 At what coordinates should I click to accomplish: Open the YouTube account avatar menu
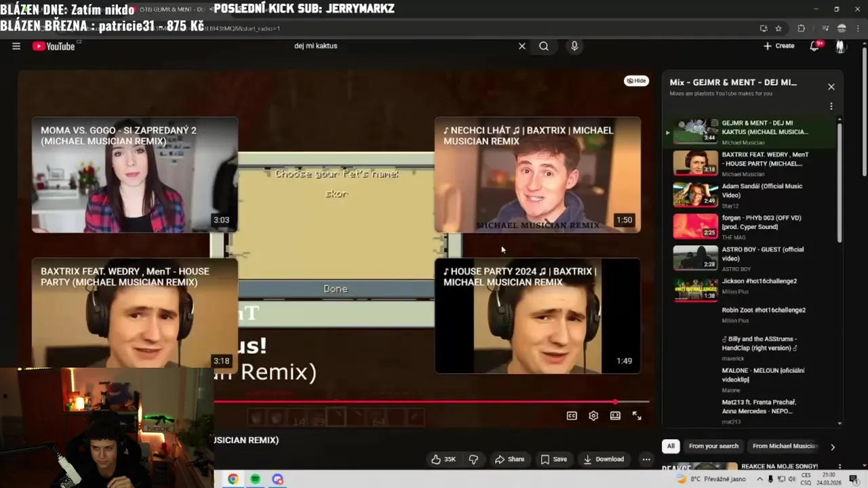coord(840,46)
